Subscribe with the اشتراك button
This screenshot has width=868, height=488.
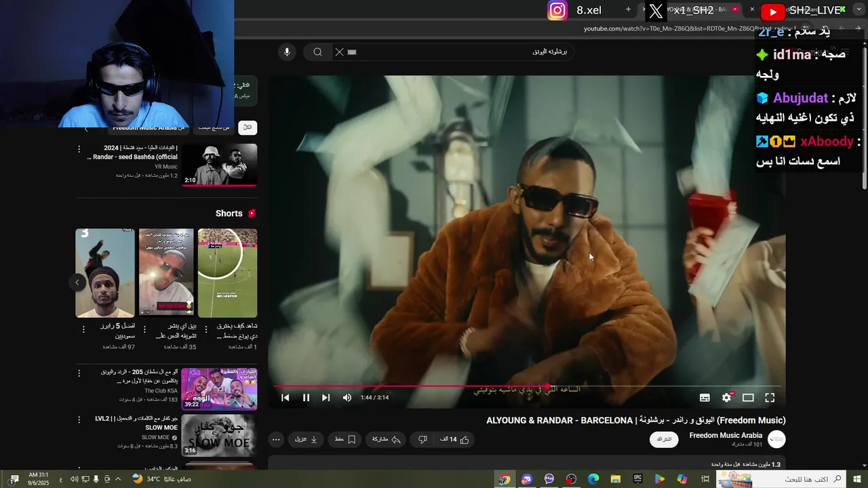coord(664,439)
